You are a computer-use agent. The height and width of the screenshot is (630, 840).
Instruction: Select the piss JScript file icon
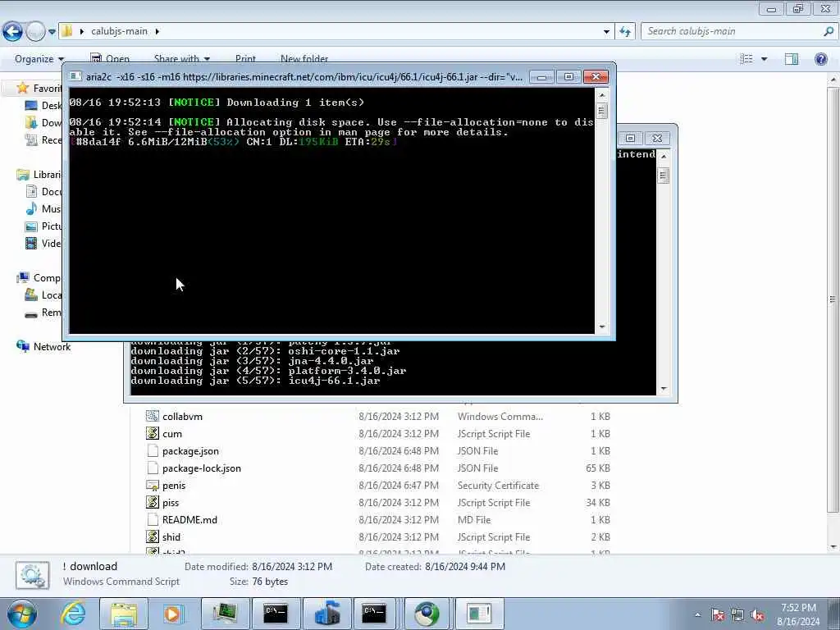tap(152, 503)
